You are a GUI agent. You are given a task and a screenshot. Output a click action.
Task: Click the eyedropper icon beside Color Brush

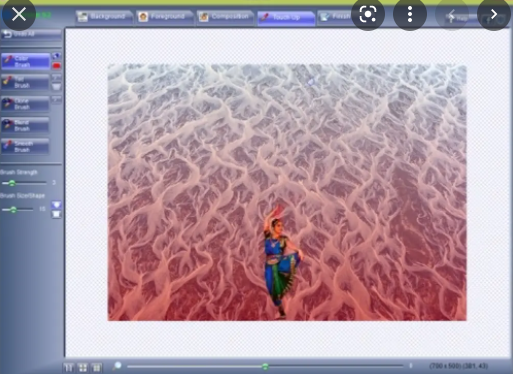tap(56, 56)
